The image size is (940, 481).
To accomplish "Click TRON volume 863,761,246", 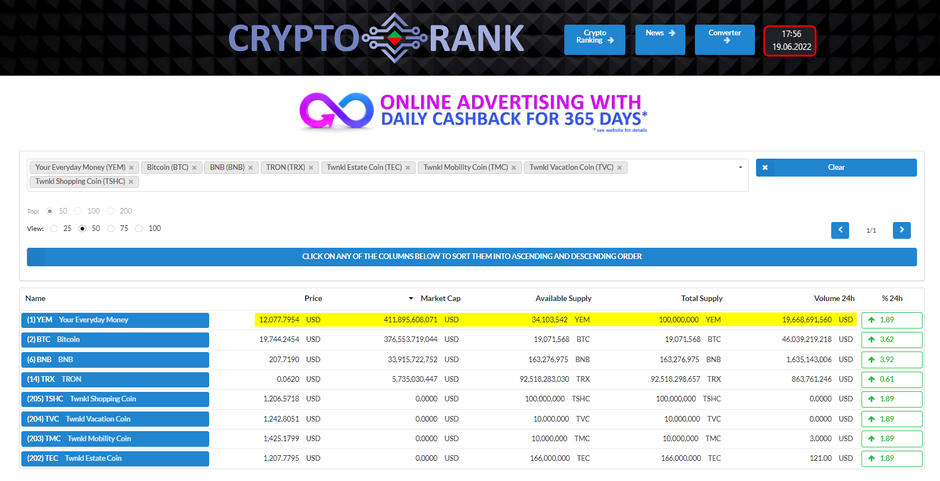I will (x=812, y=379).
